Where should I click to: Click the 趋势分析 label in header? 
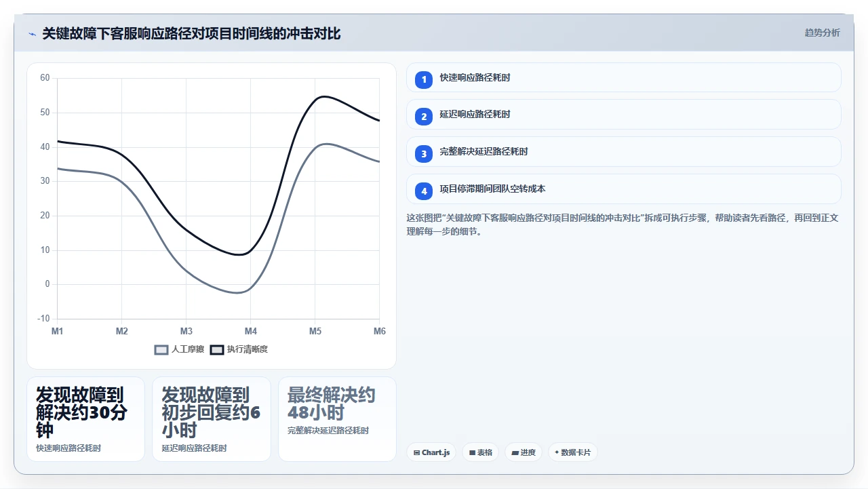(x=822, y=33)
